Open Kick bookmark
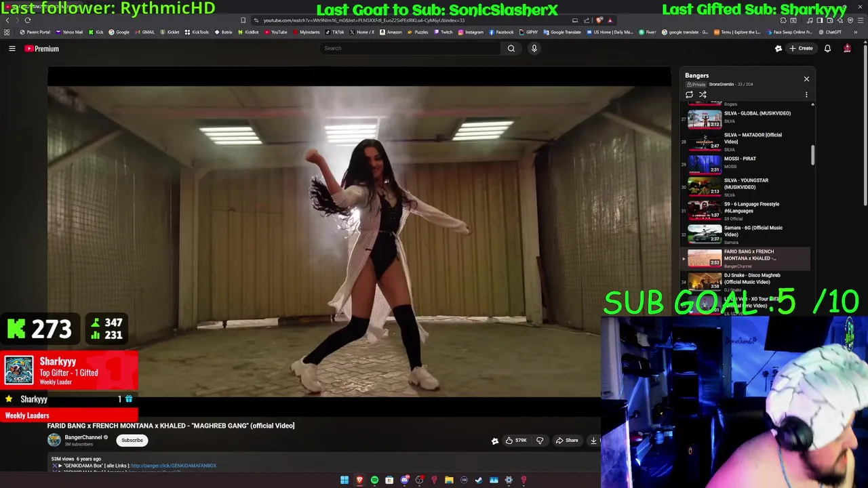The image size is (868, 488). [x=96, y=32]
